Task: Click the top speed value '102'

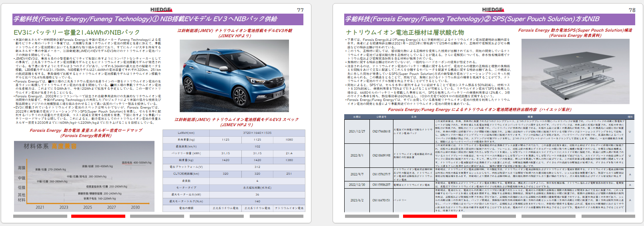Action: [x=257, y=146]
